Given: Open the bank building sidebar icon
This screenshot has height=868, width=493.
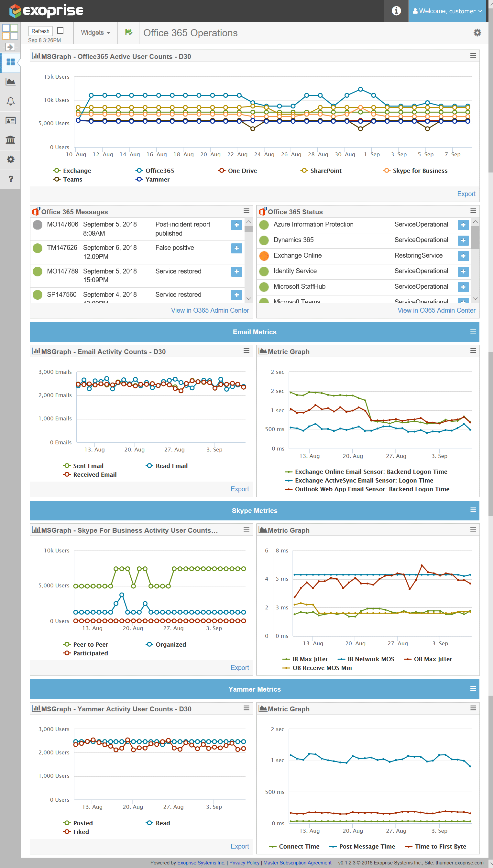Looking at the screenshot, I should pos(10,140).
